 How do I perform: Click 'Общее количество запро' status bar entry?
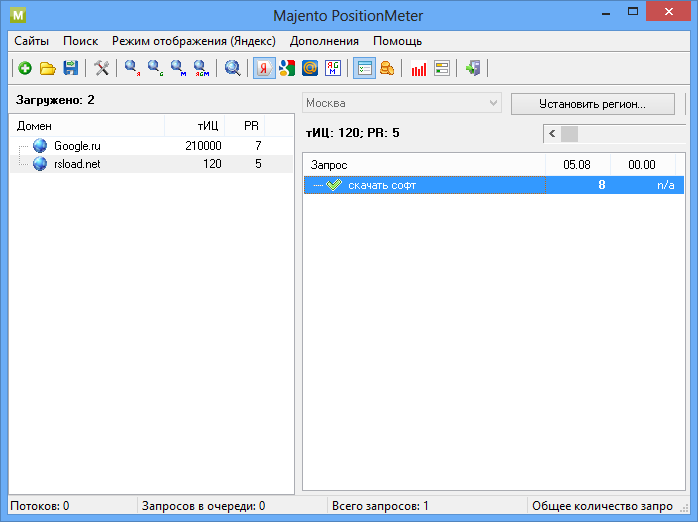[x=602, y=506]
